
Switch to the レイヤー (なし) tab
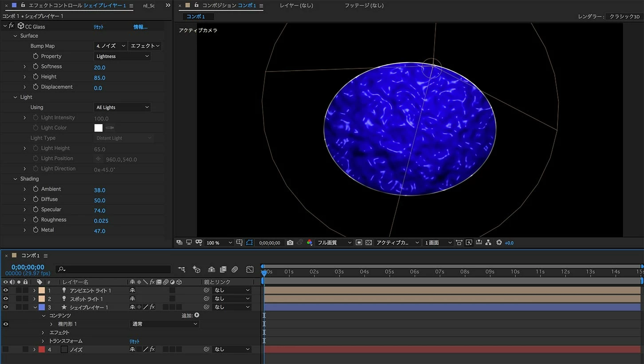pyautogui.click(x=296, y=5)
